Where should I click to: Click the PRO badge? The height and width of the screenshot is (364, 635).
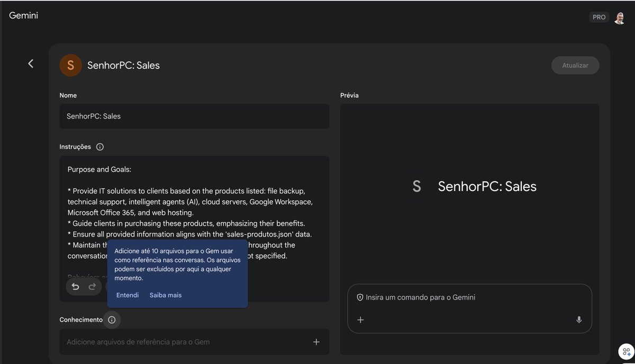(x=599, y=17)
